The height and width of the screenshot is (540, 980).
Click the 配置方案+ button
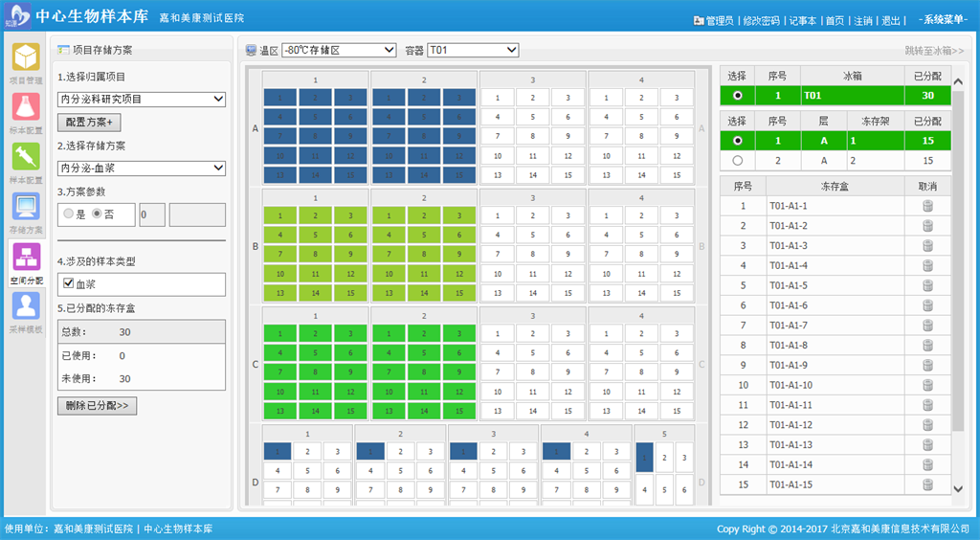tap(89, 123)
